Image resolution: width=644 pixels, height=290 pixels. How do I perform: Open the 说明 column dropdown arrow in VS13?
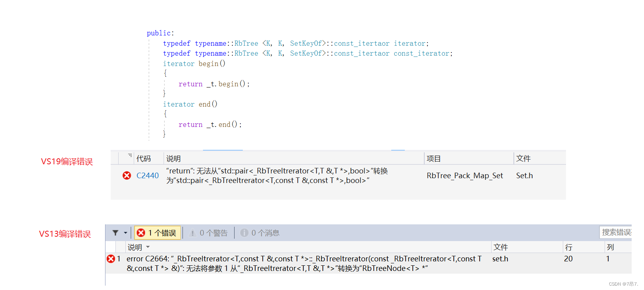click(148, 247)
